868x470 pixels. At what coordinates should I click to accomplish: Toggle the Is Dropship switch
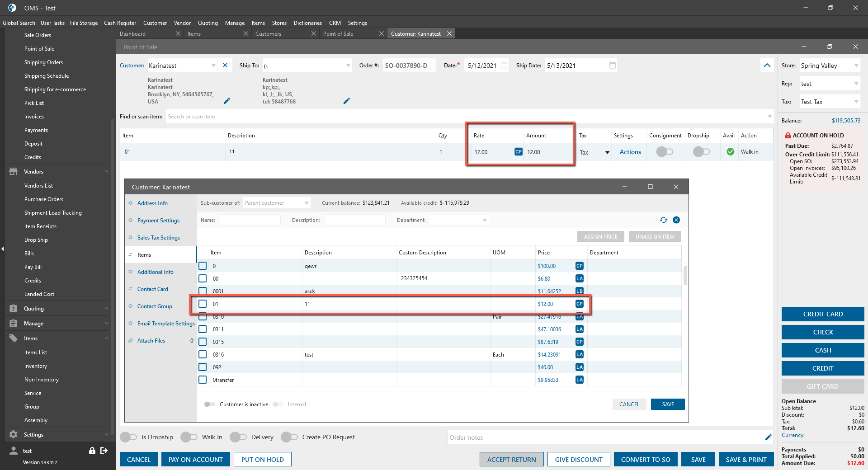128,437
